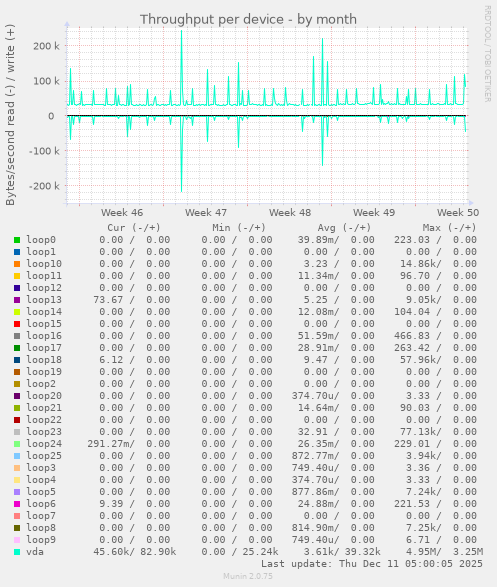Select the loop2 legend label
The height and width of the screenshot is (587, 497).
[41, 383]
